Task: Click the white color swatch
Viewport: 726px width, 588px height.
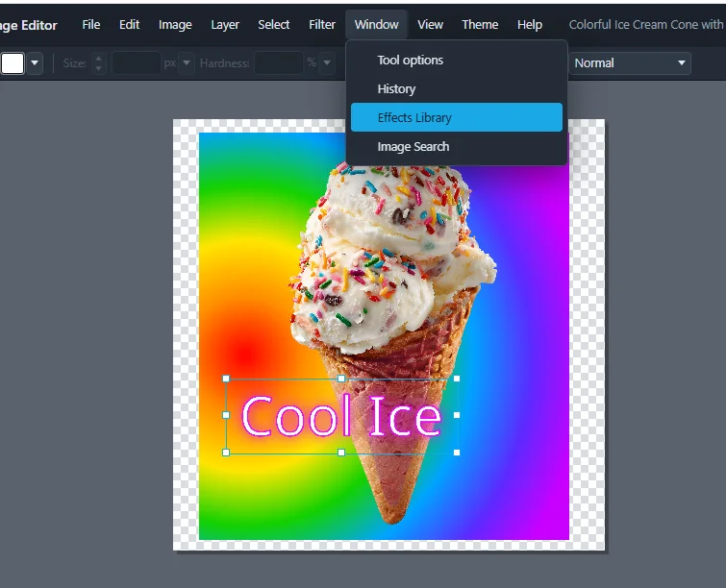Action: 13,62
